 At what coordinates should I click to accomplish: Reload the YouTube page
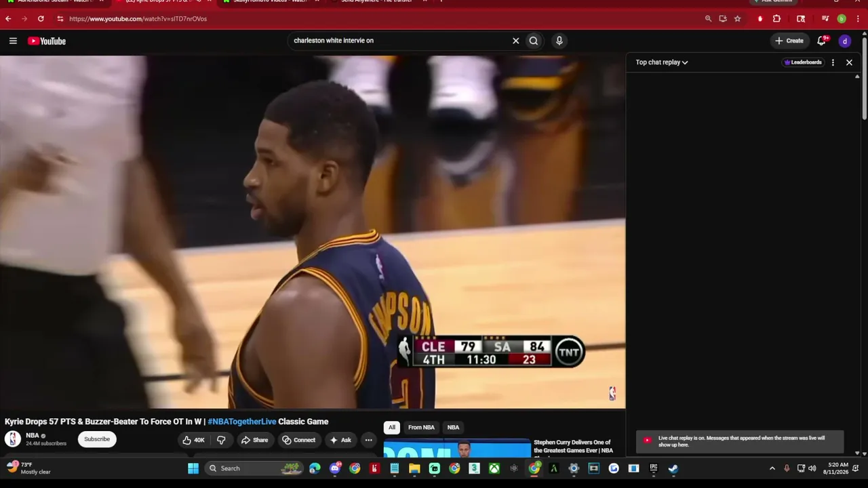pos(41,19)
